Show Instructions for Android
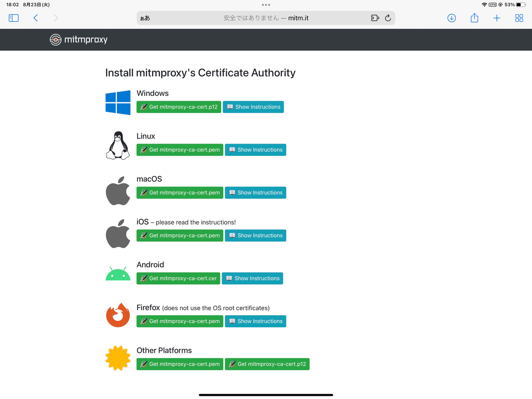The width and height of the screenshot is (532, 399). [252, 278]
